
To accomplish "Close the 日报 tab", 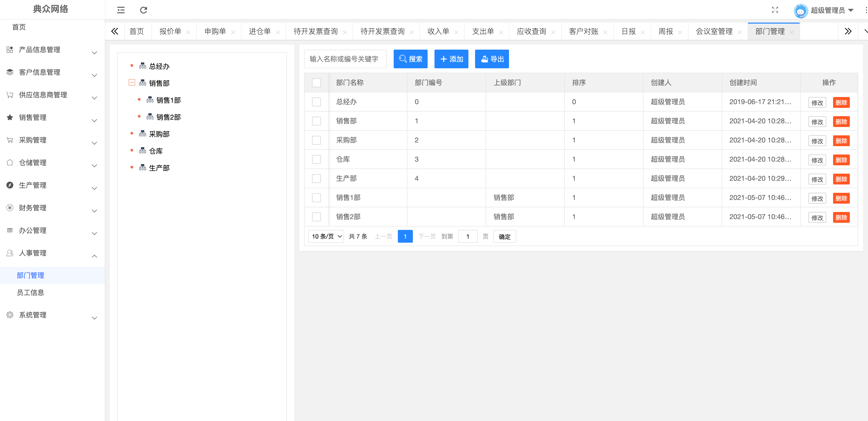I will coord(643,32).
